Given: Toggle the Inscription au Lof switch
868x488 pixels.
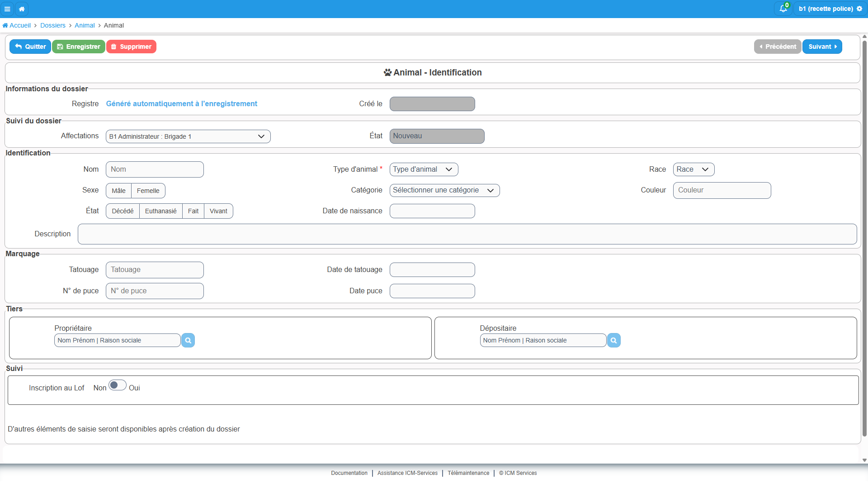Looking at the screenshot, I should [117, 385].
